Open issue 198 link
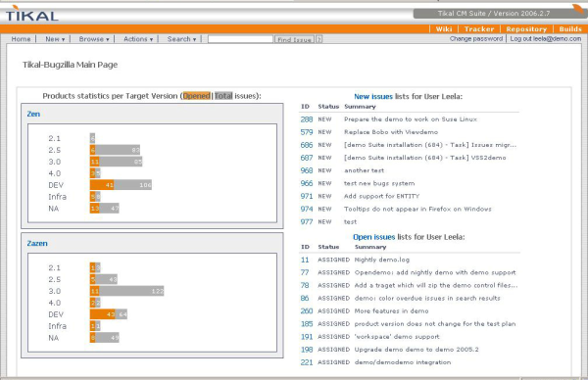The width and height of the screenshot is (588, 380). click(307, 350)
